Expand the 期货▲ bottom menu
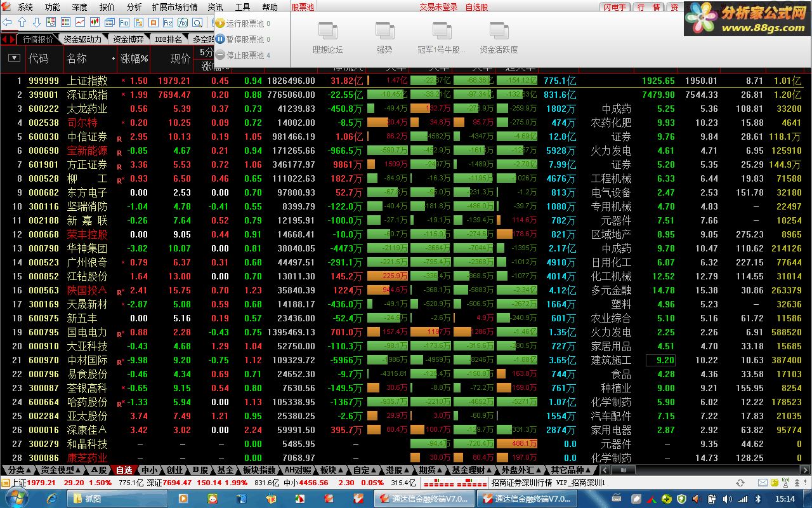812x508 pixels. (430, 470)
